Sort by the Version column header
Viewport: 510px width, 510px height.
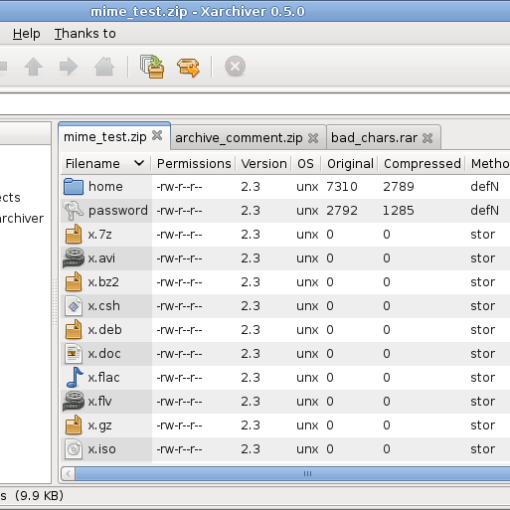[264, 164]
